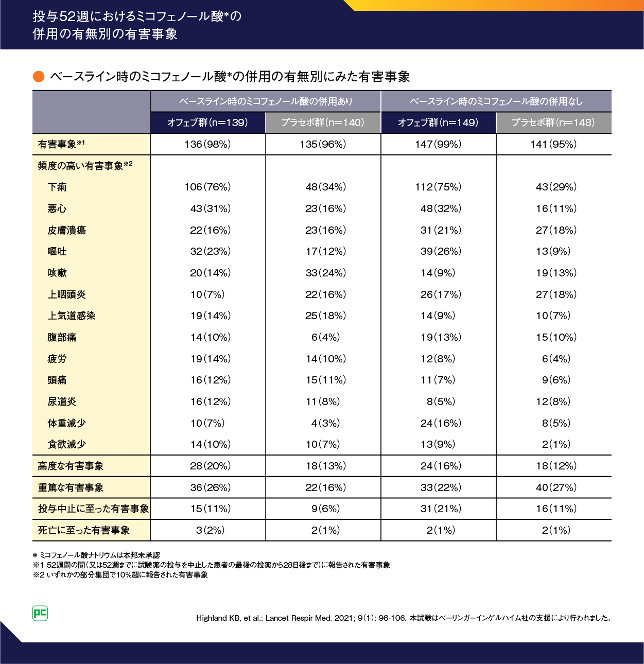Image resolution: width=644 pixels, height=664 pixels.
Task: Click the orange bullet beside the table title
Action: click(x=39, y=77)
